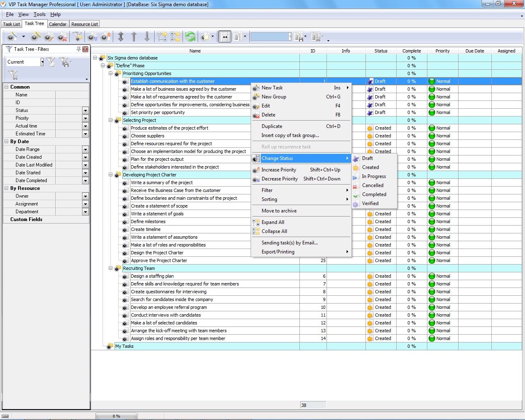Close the Task Tree Filters panel

tap(85, 49)
